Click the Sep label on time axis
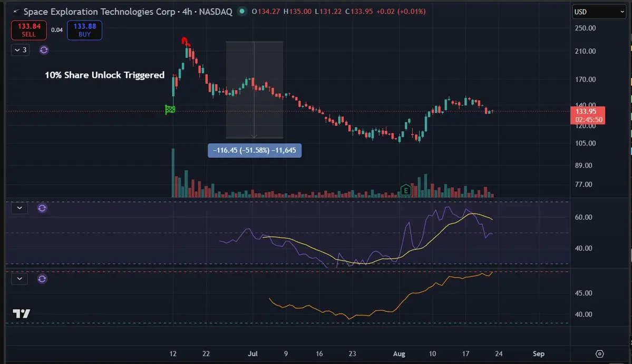The image size is (632, 364). 539,353
